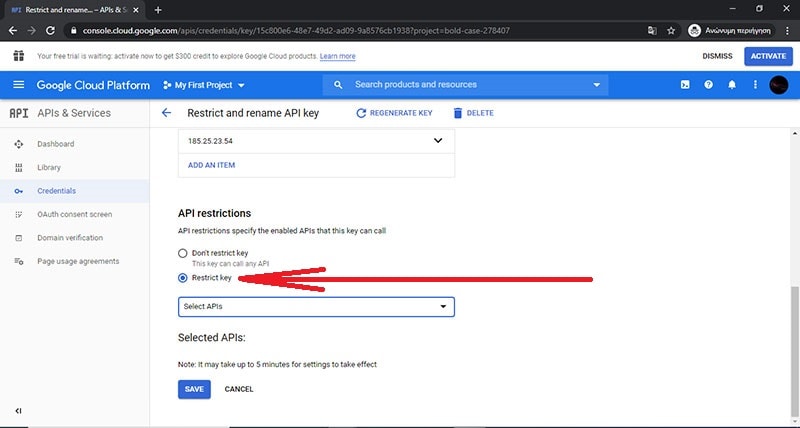Image resolution: width=800 pixels, height=428 pixels.
Task: Open the Cloud Shell terminal icon
Action: (684, 85)
